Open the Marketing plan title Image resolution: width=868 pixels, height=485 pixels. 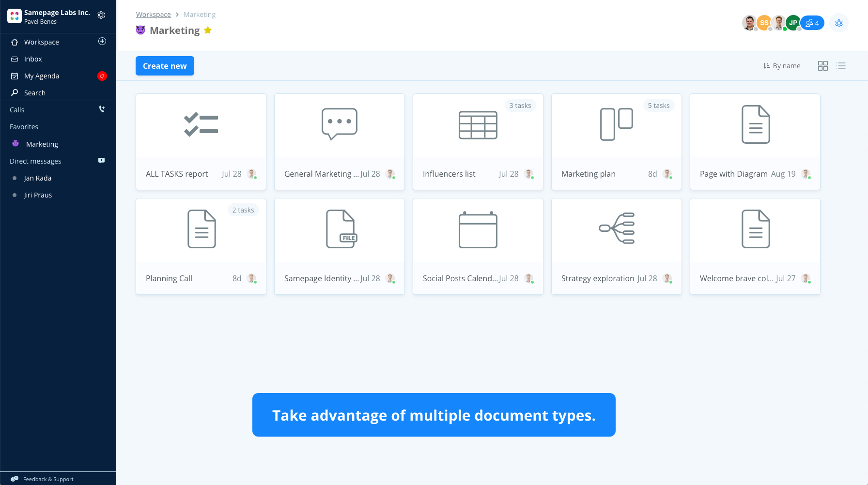click(x=589, y=174)
